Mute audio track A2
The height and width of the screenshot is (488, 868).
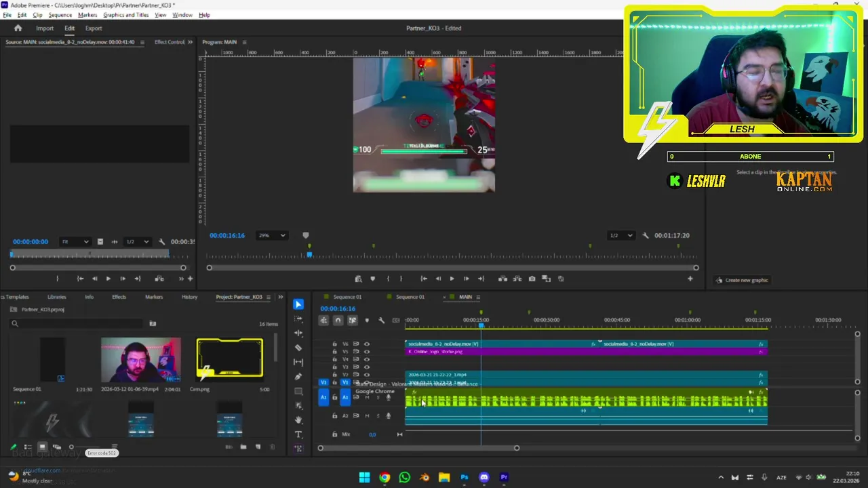click(367, 415)
